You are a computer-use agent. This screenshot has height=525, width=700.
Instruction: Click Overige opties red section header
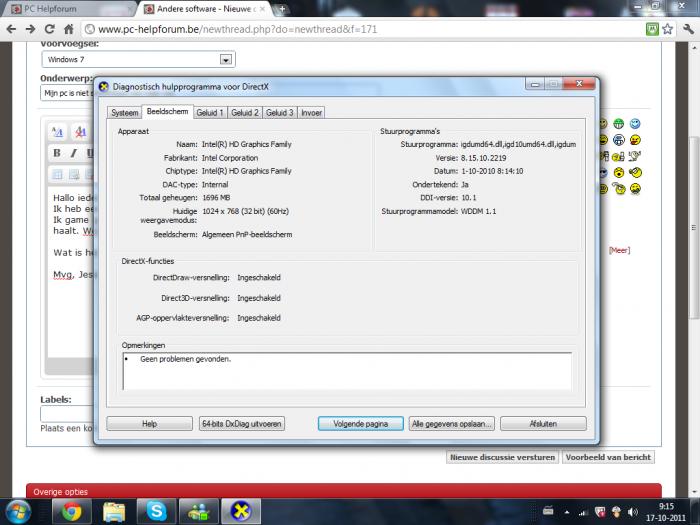click(x=344, y=491)
